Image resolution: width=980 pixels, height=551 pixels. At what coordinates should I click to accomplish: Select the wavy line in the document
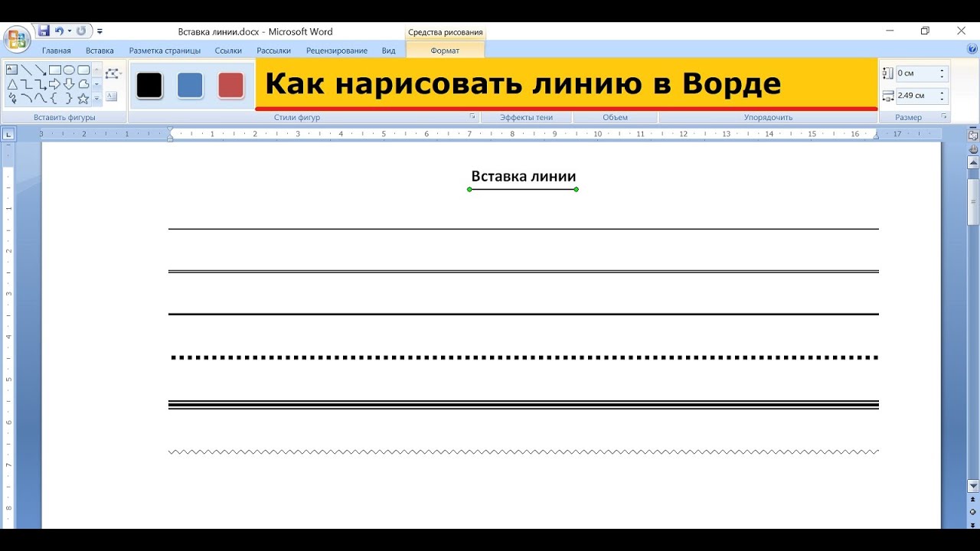point(524,452)
